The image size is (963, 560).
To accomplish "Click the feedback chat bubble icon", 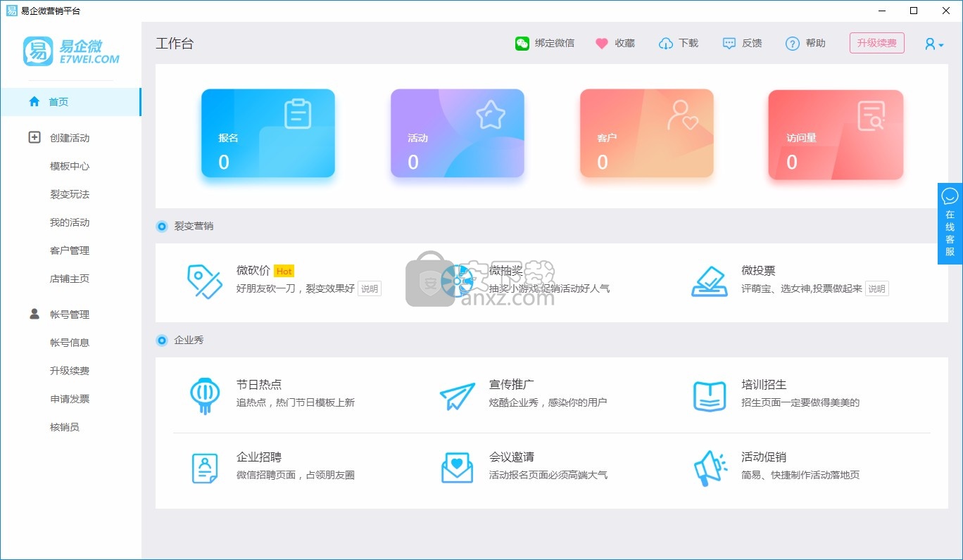I will click(x=729, y=44).
